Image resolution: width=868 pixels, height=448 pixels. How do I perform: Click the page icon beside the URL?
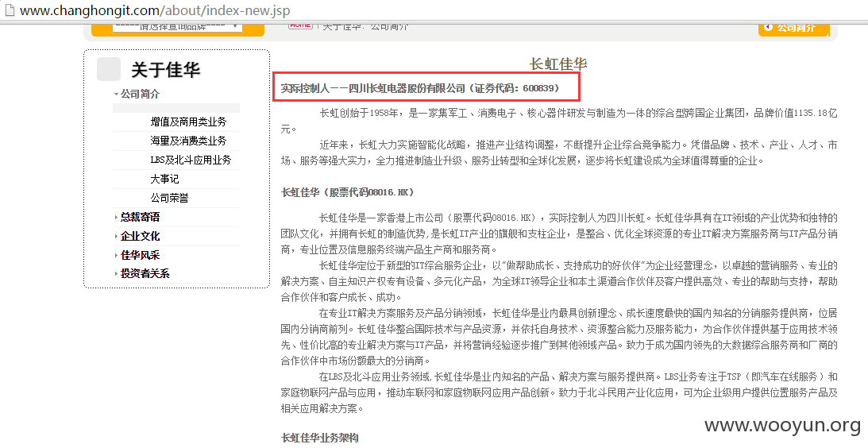coord(8,10)
